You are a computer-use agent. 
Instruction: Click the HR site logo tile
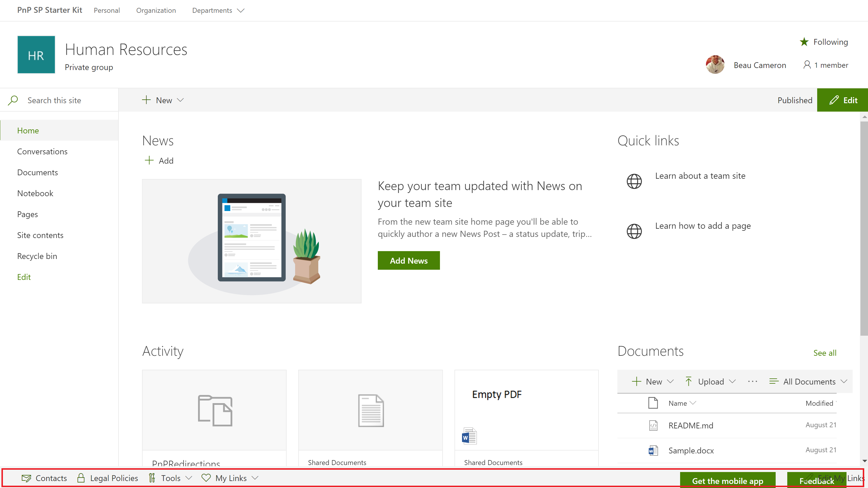pyautogui.click(x=36, y=55)
